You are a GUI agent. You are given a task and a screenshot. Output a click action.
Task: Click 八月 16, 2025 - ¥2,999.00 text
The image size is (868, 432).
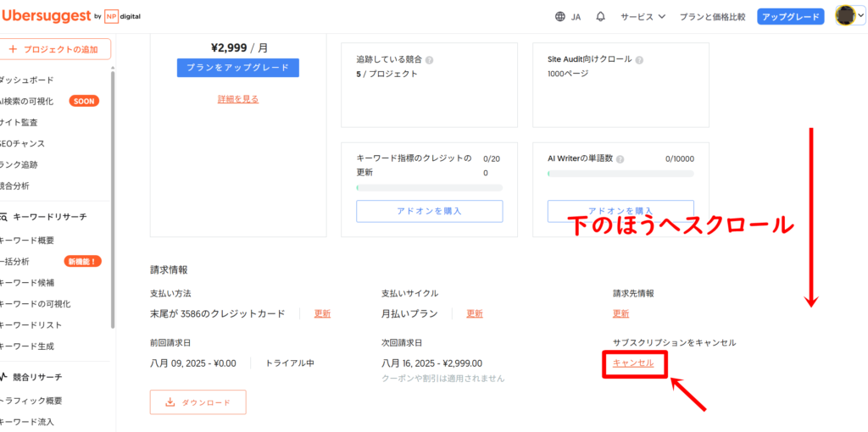click(431, 363)
